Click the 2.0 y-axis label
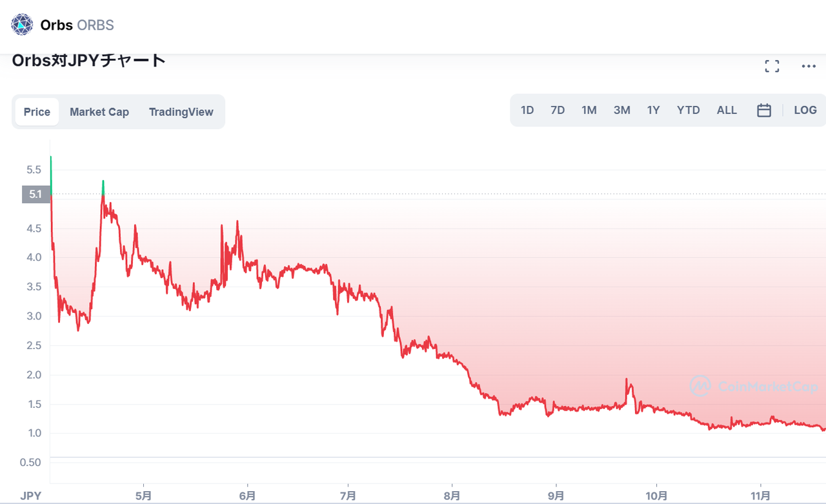The height and width of the screenshot is (504, 826). coord(34,375)
